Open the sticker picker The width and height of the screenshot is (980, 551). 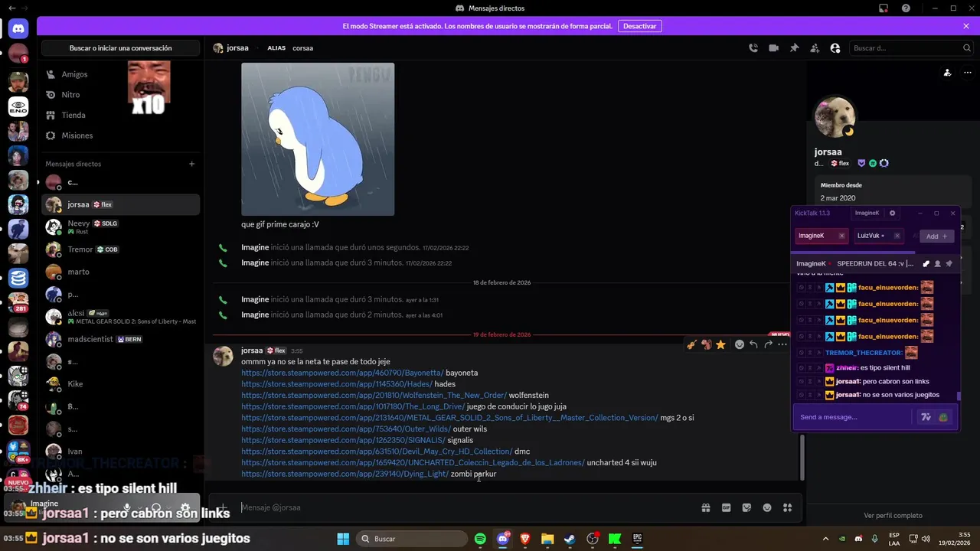coord(746,507)
